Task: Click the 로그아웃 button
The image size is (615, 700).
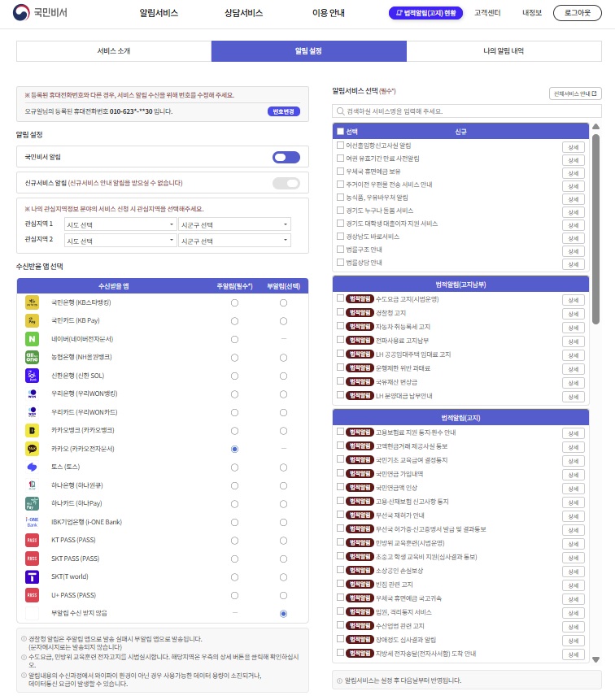Action: [577, 13]
